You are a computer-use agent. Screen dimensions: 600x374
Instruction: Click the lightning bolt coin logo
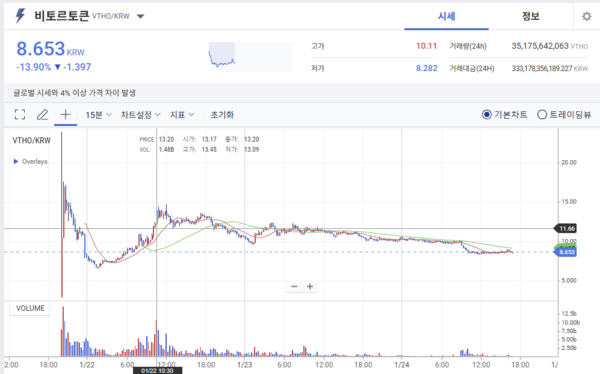click(x=20, y=16)
